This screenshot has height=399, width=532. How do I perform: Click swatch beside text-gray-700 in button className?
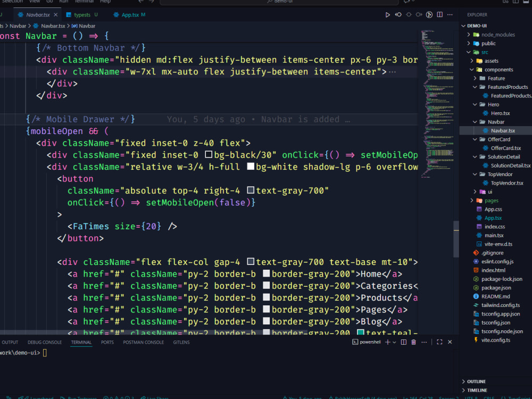251,190
